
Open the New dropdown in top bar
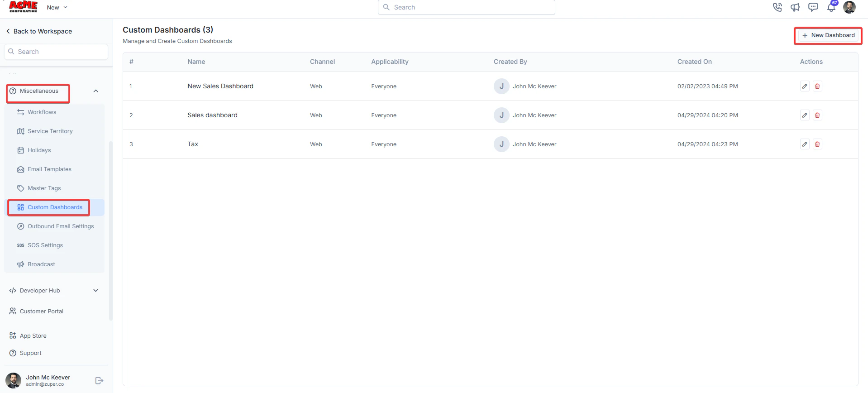tap(57, 7)
